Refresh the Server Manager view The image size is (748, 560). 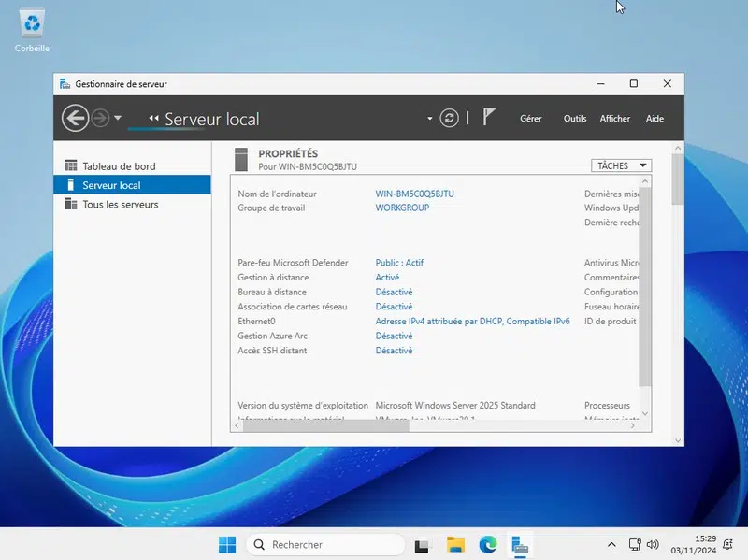click(x=450, y=118)
